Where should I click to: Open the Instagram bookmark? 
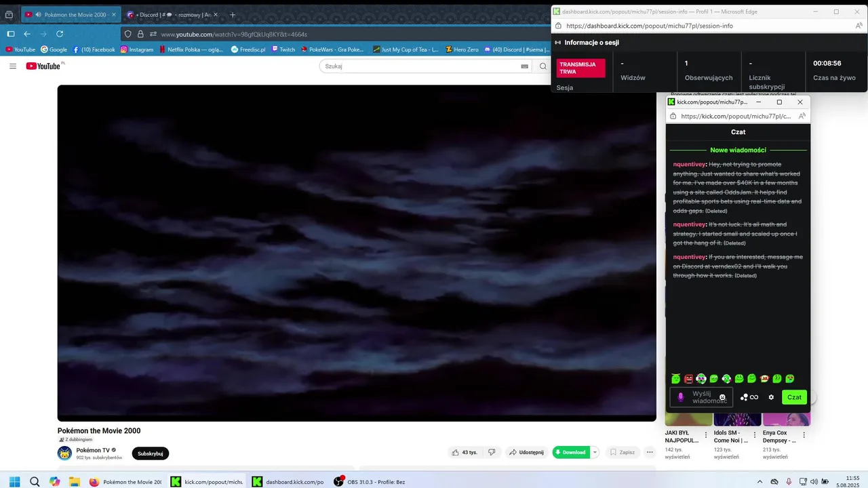click(137, 49)
